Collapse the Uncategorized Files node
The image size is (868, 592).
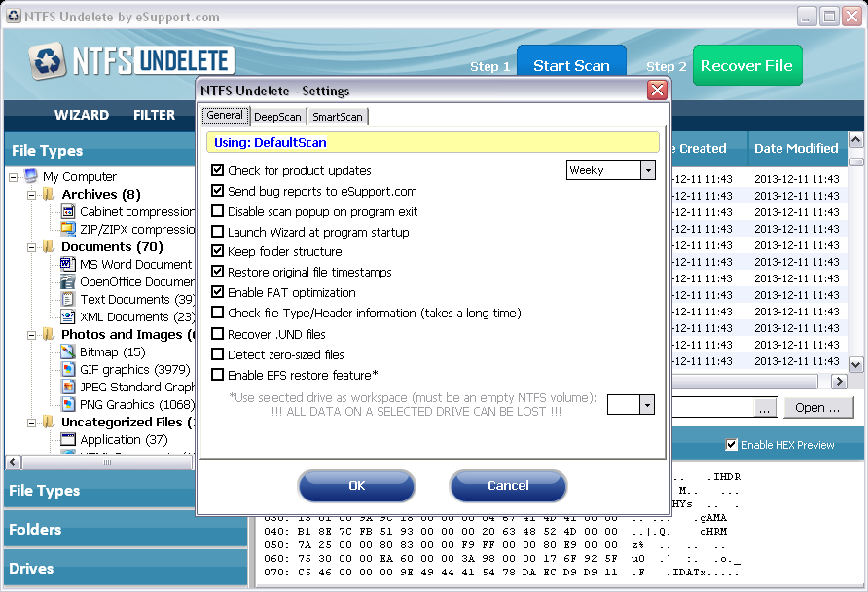click(x=32, y=424)
